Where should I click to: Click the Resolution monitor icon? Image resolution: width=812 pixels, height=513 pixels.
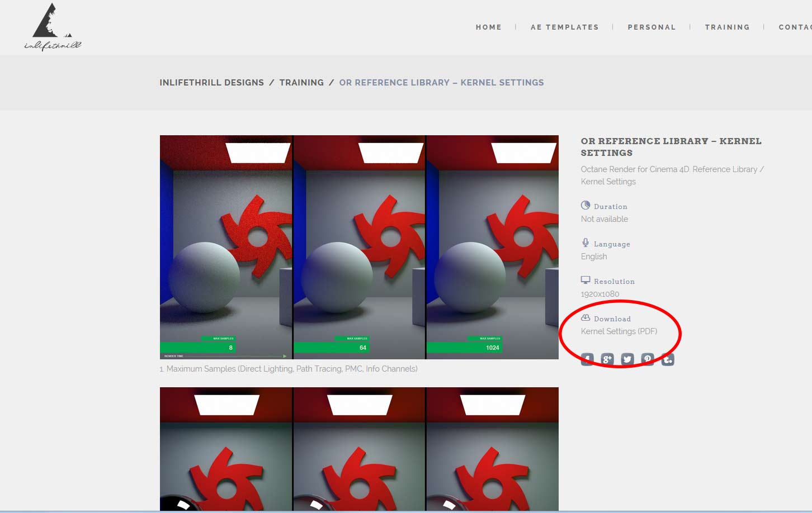tap(586, 280)
